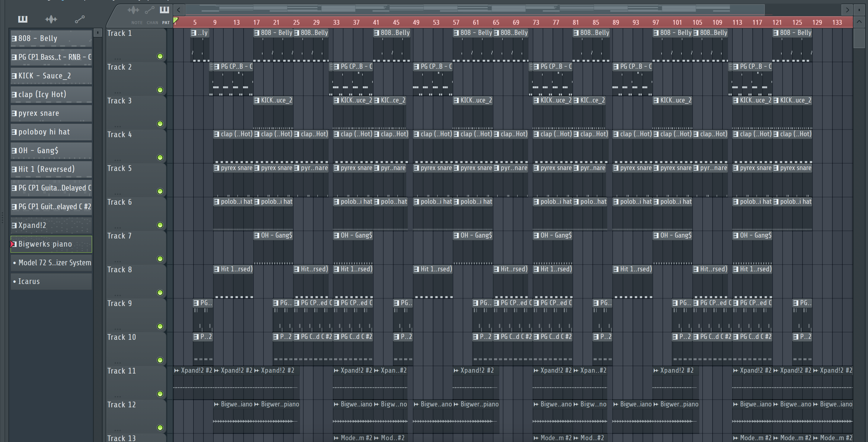The image size is (868, 442).
Task: Select Track 1 name label
Action: pos(119,33)
